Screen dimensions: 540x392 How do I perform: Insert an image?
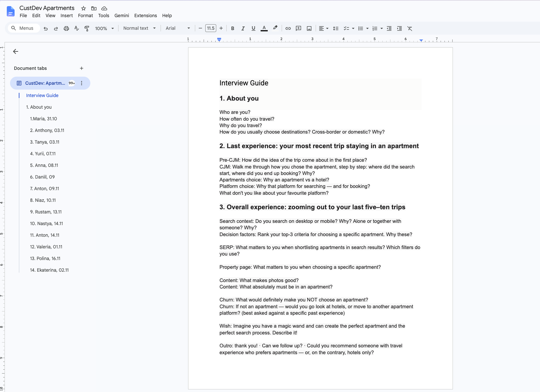click(309, 28)
